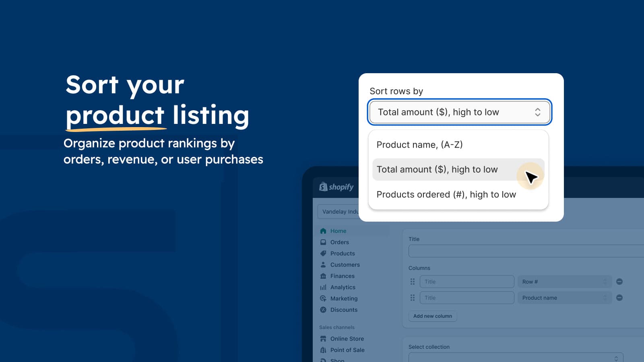
Task: Choose Product name, (A-Z) sort option
Action: point(419,145)
